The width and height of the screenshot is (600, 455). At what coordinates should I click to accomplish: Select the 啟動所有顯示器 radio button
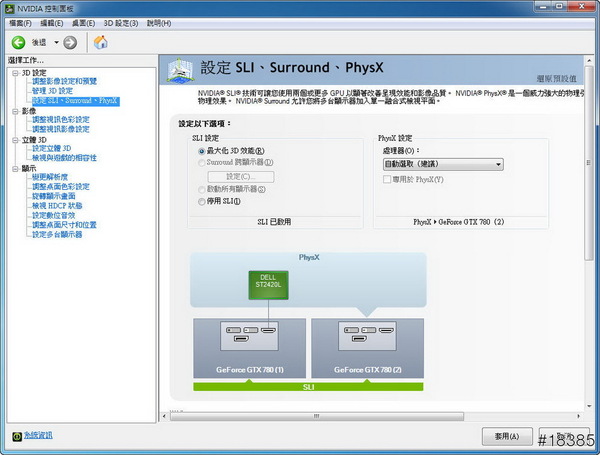point(202,189)
